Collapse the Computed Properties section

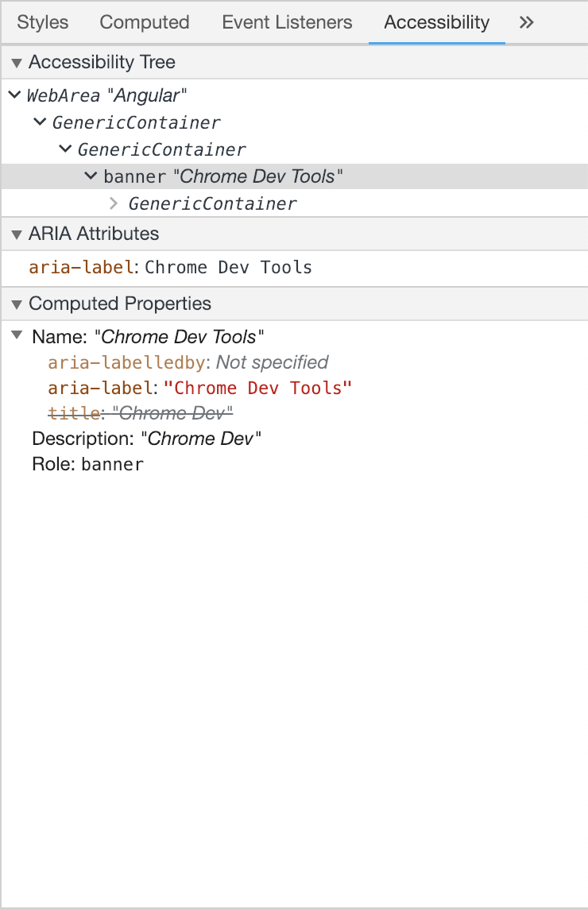click(x=17, y=304)
